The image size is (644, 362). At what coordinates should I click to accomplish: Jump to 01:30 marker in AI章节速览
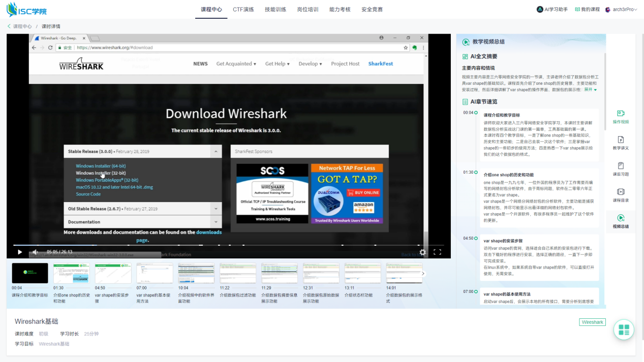468,173
